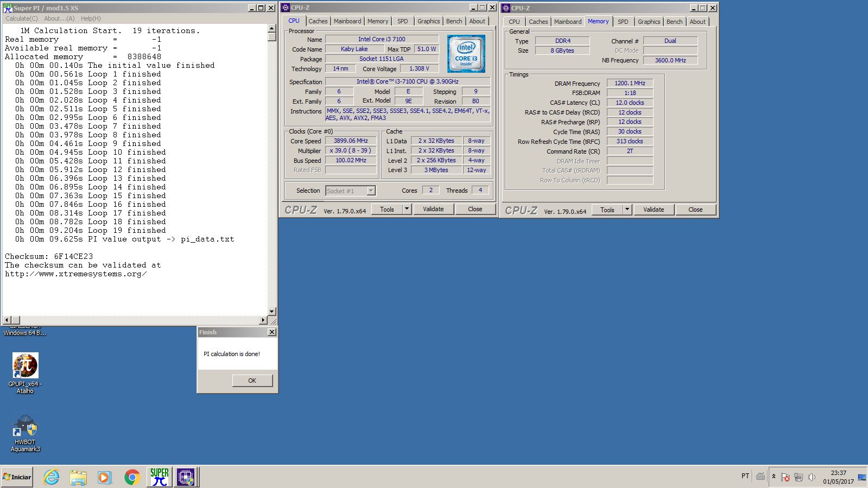This screenshot has width=868, height=488.
Task: Switch to Bench tab in left CPU-Z
Action: [x=454, y=21]
